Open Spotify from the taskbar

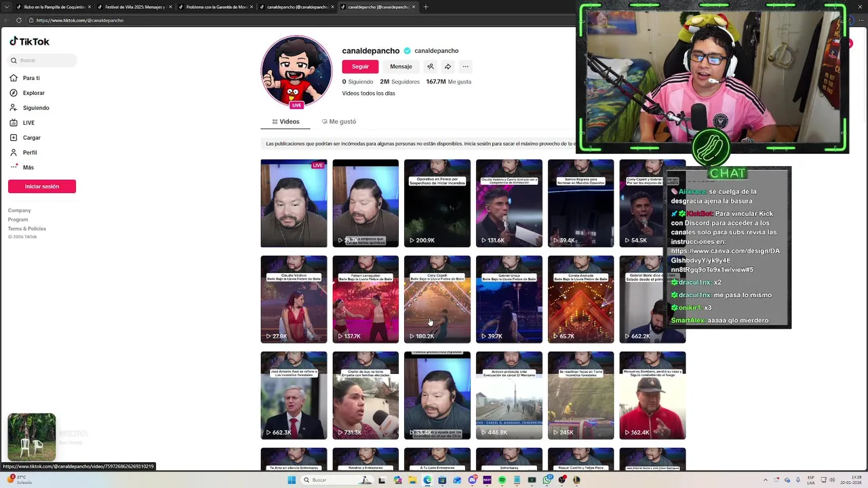tap(502, 480)
